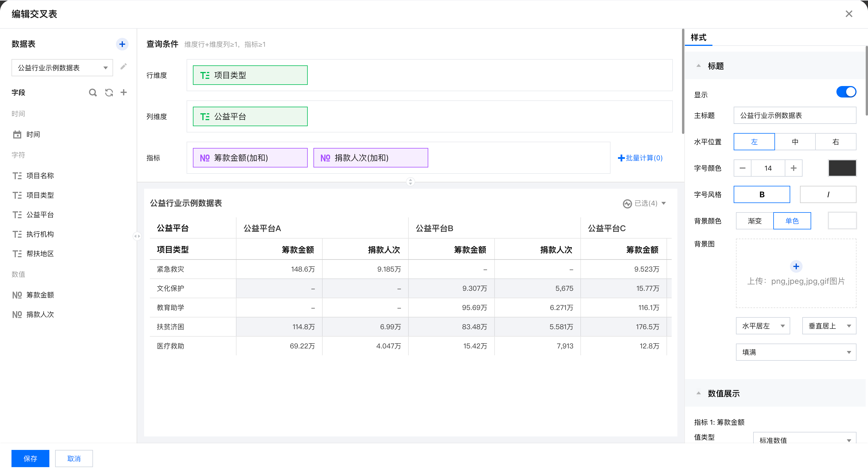
Task: Refresh the fields list
Action: point(109,93)
